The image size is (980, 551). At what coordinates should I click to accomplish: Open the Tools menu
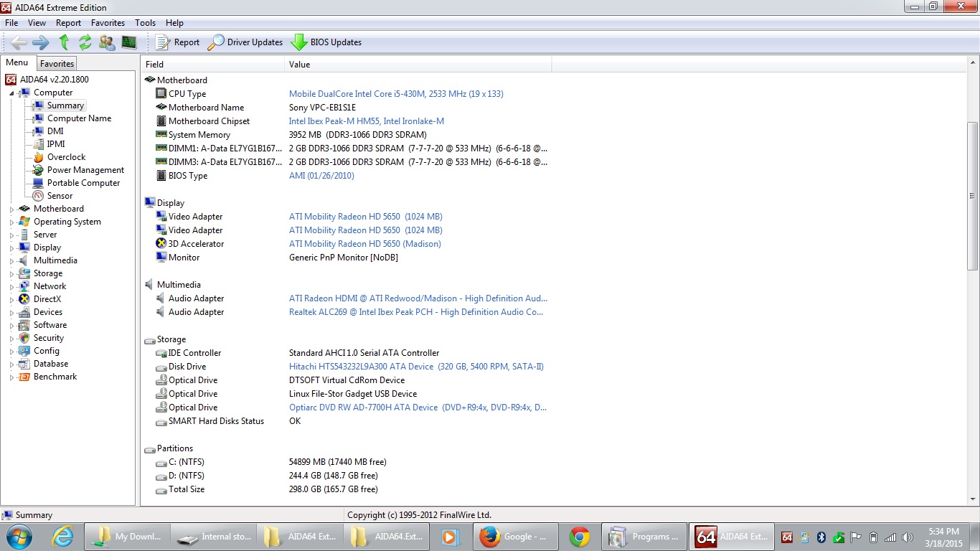click(x=145, y=23)
